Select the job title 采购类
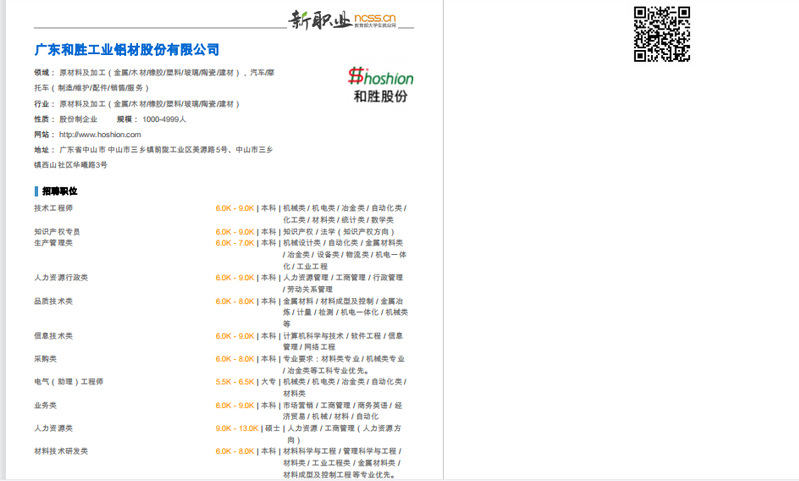Viewport: 799px width, 481px height. [x=45, y=359]
